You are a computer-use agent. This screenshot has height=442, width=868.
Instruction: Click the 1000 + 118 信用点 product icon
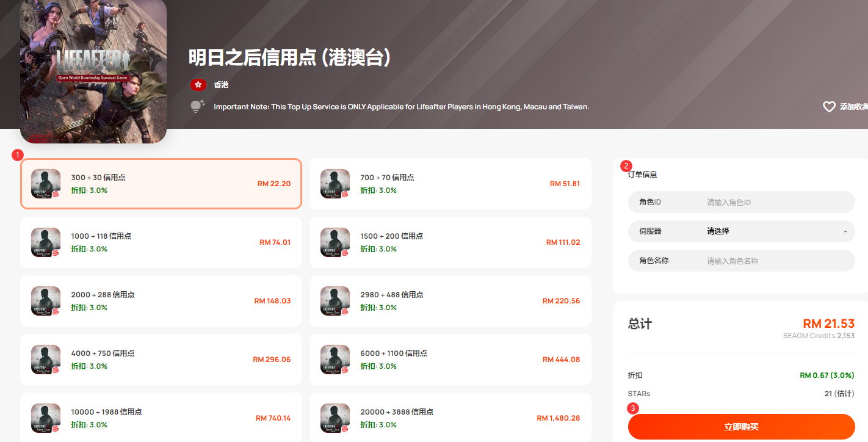pos(46,242)
